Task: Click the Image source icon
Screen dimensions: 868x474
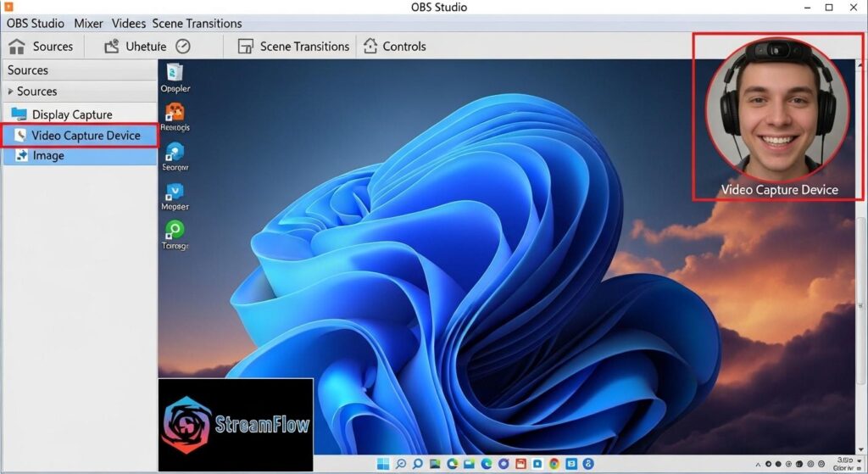Action: pos(20,156)
